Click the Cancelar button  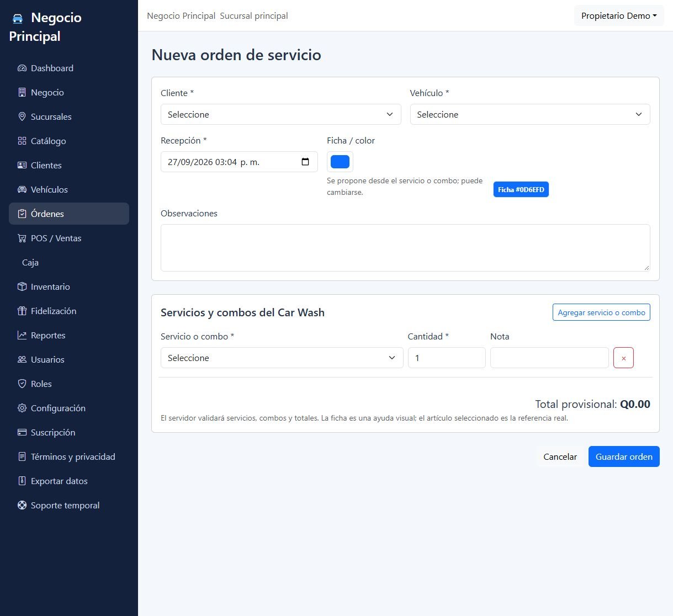point(560,456)
